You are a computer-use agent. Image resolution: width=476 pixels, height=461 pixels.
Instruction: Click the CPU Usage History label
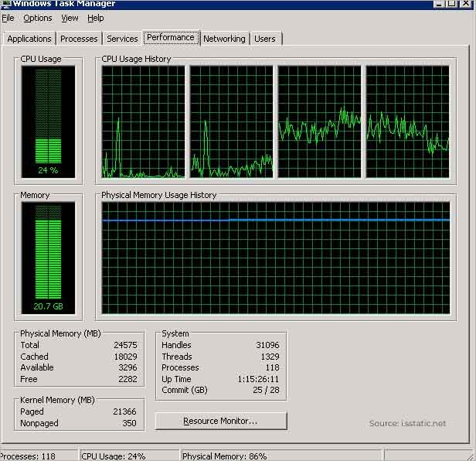coord(136,59)
